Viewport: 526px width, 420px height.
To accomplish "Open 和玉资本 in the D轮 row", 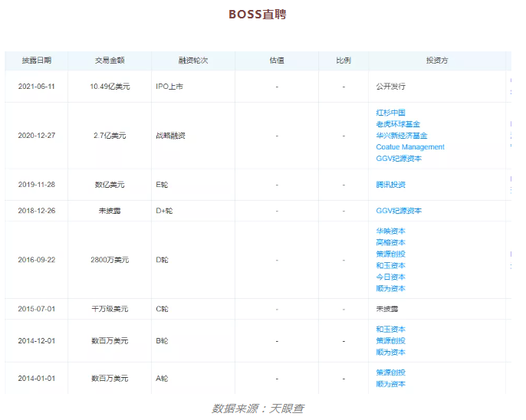I will 390,265.
